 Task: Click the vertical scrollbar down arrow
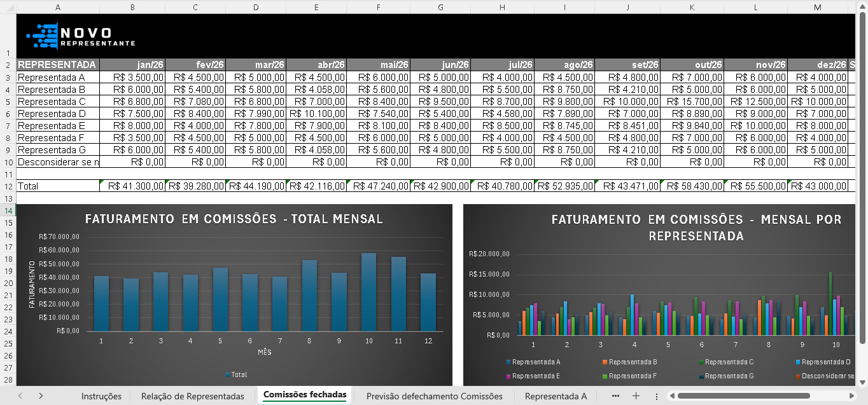click(862, 383)
